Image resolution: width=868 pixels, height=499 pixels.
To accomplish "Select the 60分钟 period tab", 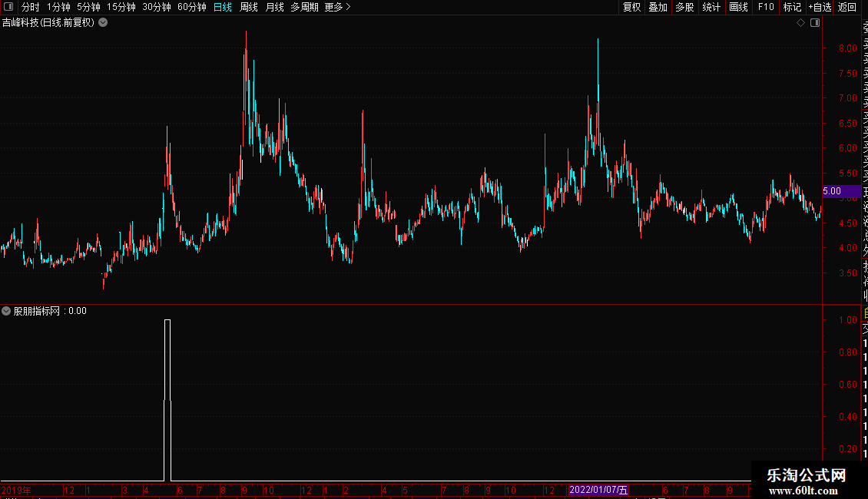I will point(192,7).
